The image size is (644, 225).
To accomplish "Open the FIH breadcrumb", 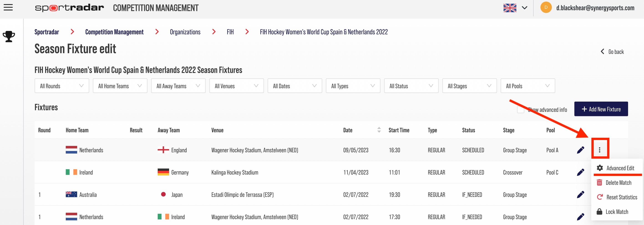I will (x=230, y=32).
